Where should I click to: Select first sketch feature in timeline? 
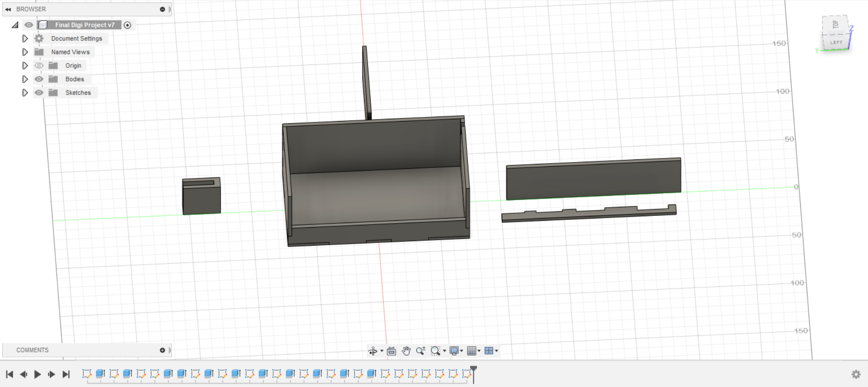[87, 374]
